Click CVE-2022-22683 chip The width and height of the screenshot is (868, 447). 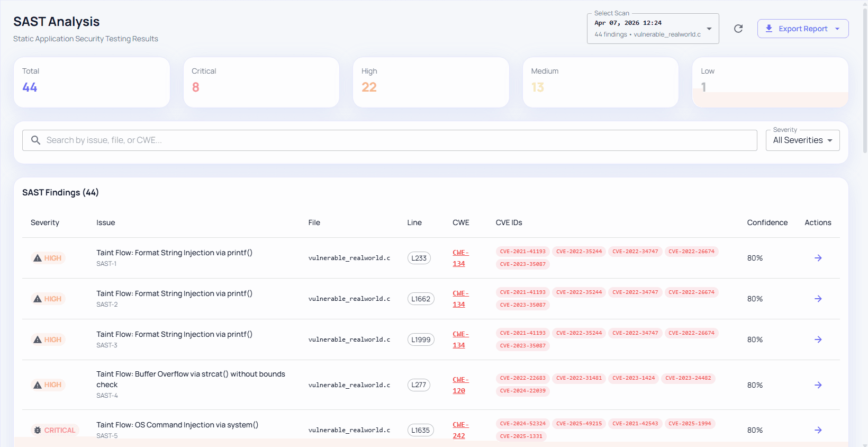pos(523,378)
